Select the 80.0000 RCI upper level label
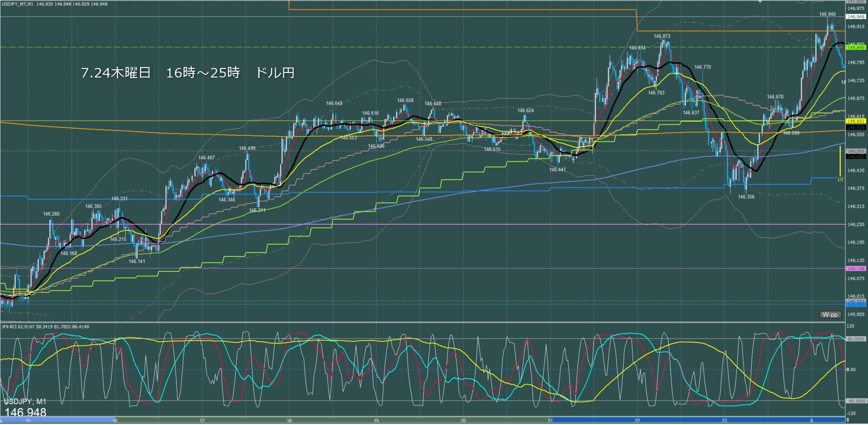 coord(856,339)
